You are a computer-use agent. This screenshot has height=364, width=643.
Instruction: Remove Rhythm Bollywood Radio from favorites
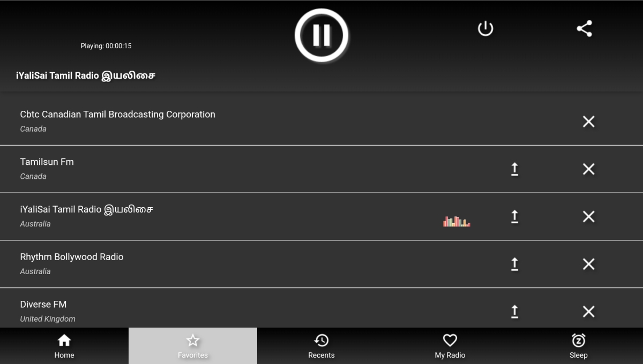click(x=588, y=264)
